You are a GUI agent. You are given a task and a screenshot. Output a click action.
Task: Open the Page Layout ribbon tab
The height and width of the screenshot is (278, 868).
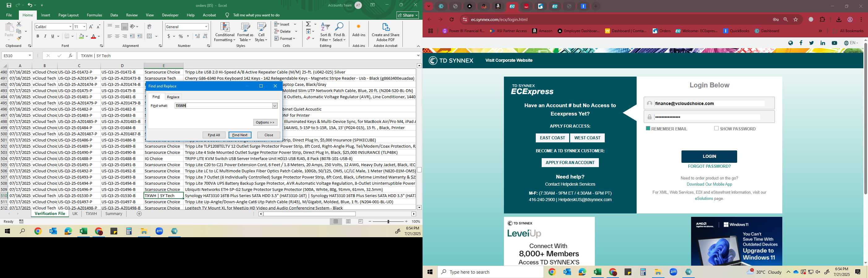(68, 15)
